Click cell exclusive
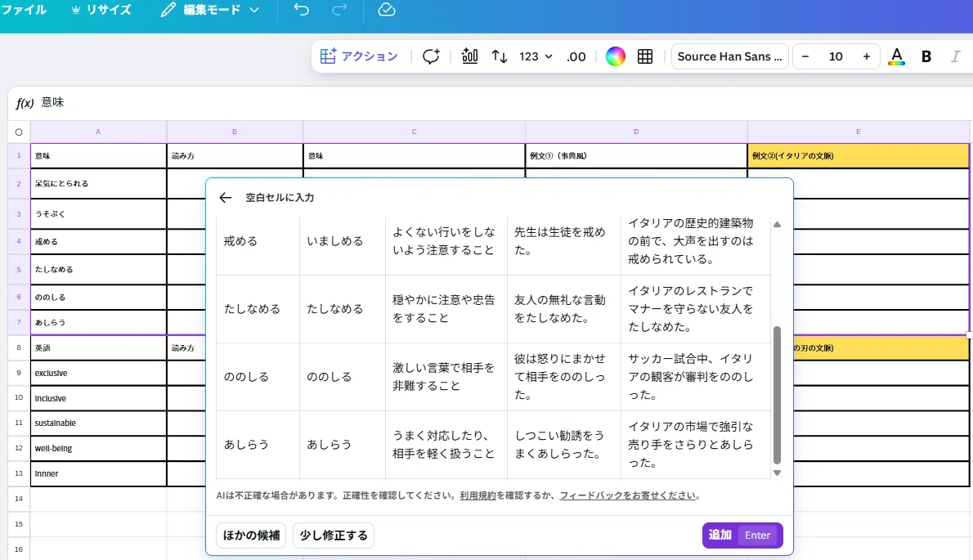973x560 pixels. [x=98, y=374]
